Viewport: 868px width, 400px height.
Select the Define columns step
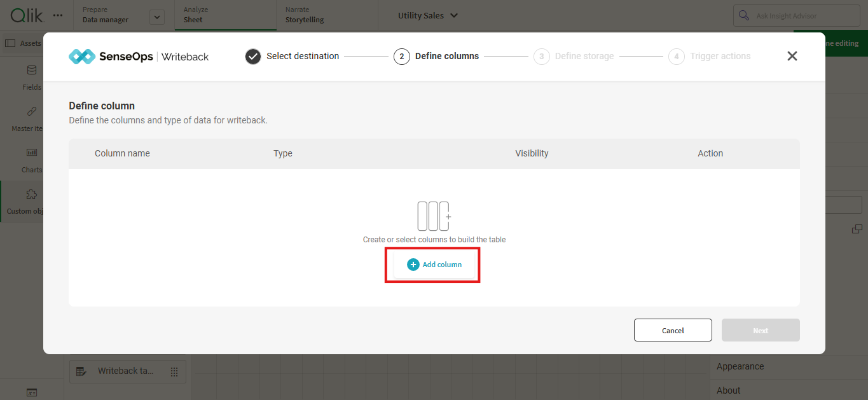[x=436, y=56]
